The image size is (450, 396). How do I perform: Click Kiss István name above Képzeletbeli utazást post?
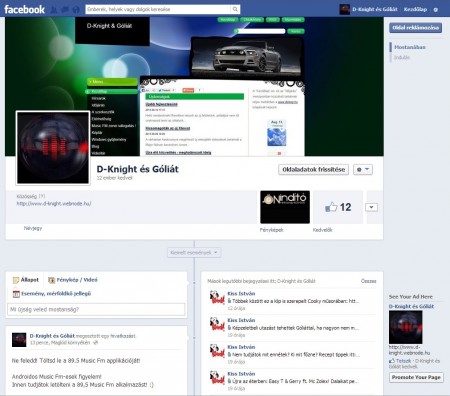[x=241, y=320]
